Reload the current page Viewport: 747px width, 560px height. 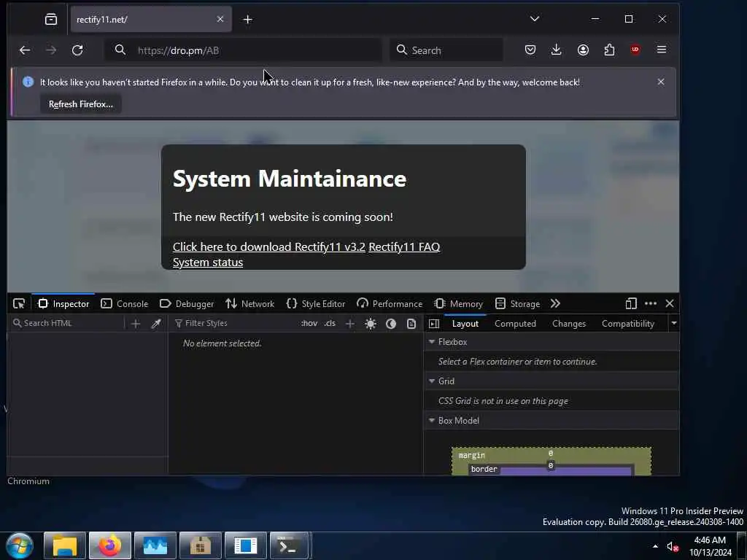click(77, 50)
